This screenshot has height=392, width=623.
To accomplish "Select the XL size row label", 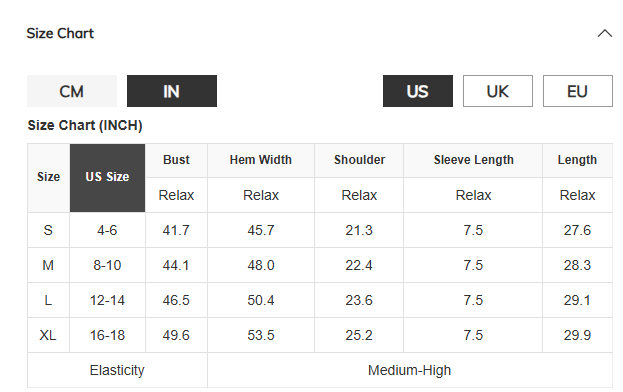I will (48, 335).
